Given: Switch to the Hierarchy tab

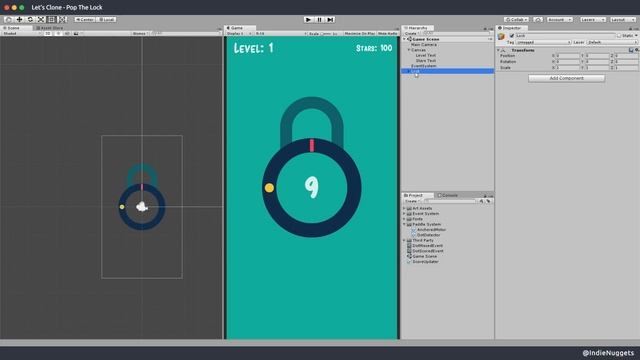Looking at the screenshot, I should click(418, 28).
